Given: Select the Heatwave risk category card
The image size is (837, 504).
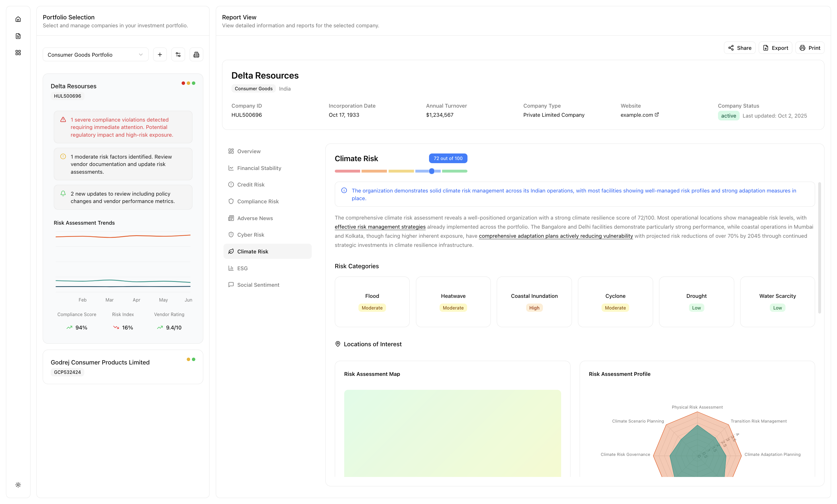Looking at the screenshot, I should pos(453,302).
